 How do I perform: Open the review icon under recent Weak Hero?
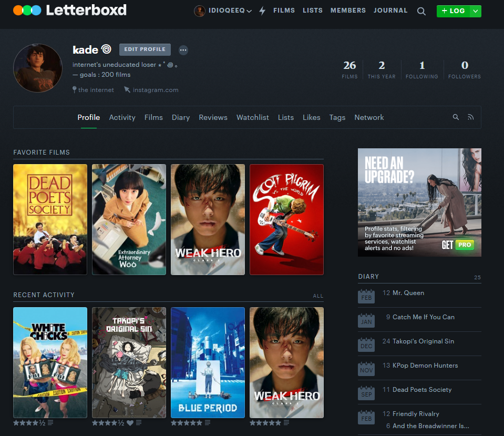coord(286,422)
